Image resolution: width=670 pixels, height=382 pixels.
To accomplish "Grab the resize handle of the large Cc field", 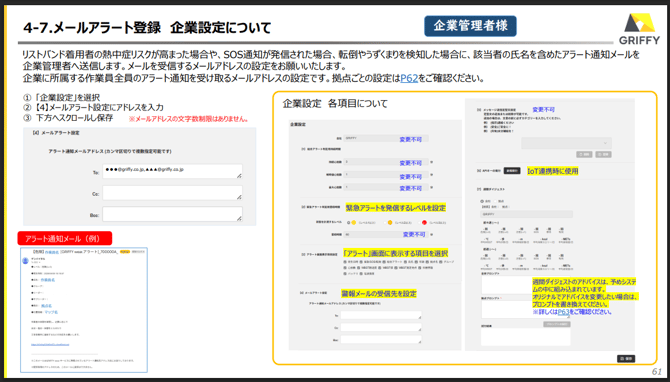I will [x=239, y=197].
